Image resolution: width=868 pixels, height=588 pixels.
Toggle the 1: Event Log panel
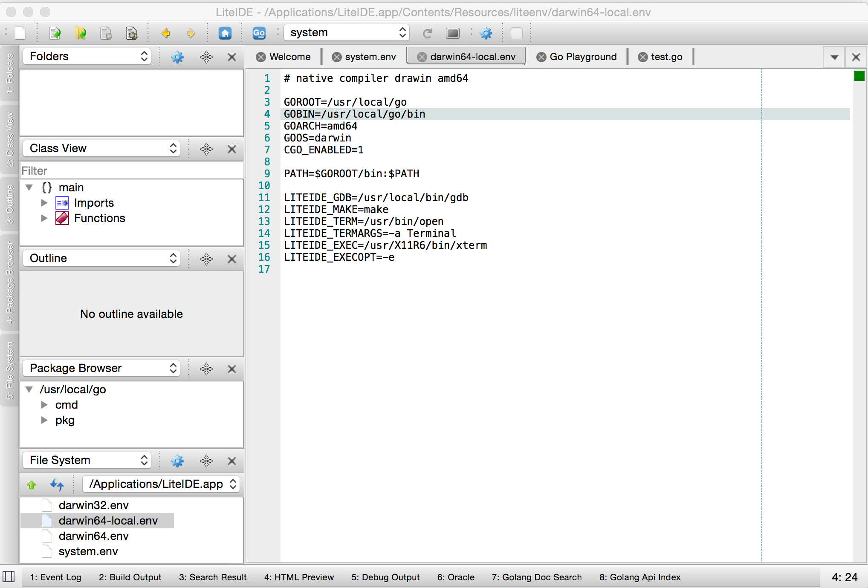tap(55, 577)
